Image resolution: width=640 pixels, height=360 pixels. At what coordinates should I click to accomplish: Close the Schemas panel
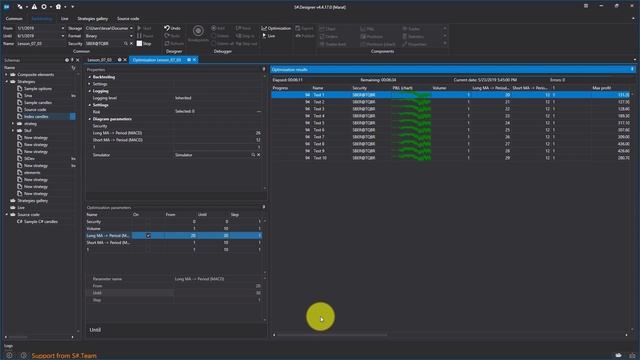[x=77, y=60]
